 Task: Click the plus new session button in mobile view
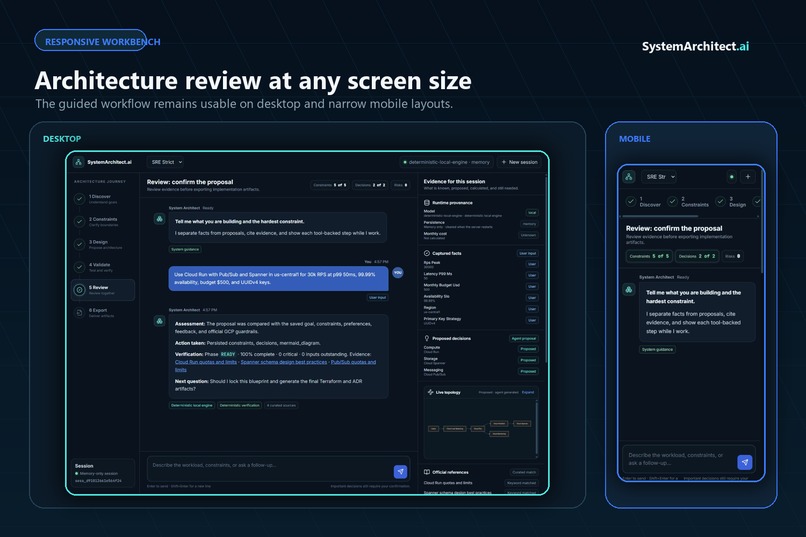pyautogui.click(x=748, y=177)
